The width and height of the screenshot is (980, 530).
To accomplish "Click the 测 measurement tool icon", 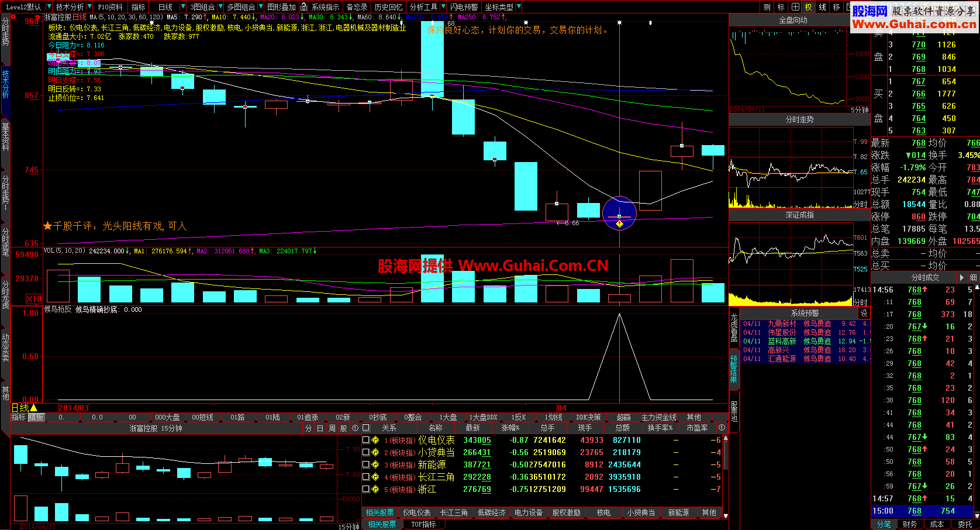I will pos(767,7).
